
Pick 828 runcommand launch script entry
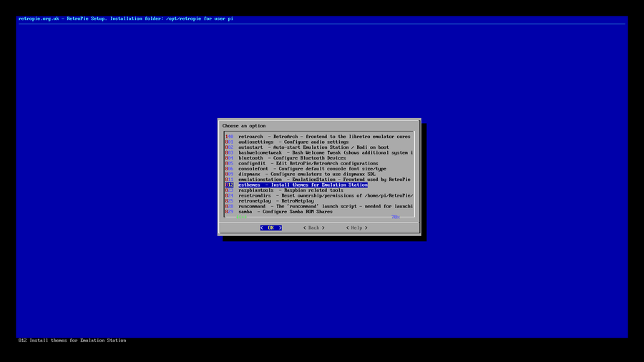[318, 207]
